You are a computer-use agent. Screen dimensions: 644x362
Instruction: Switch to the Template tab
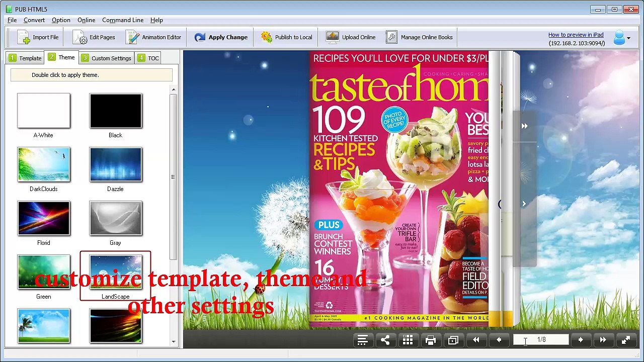(25, 58)
